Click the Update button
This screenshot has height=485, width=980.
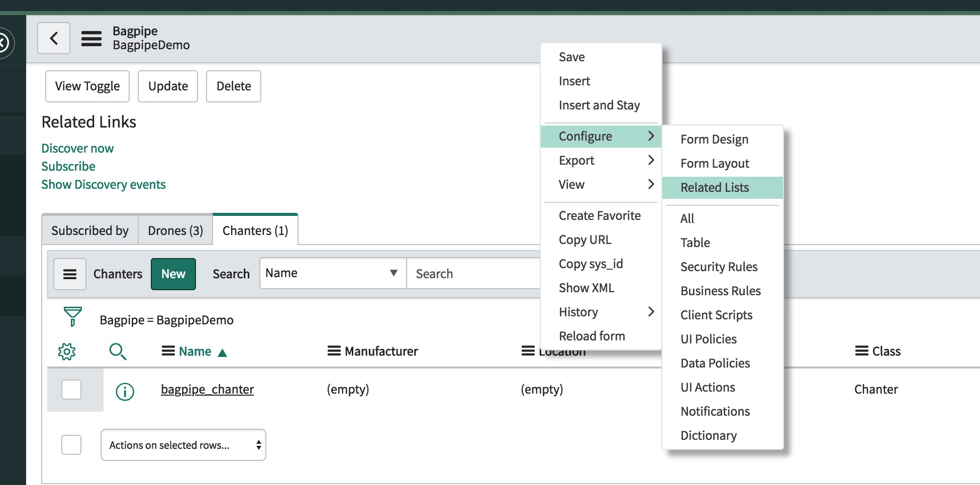coord(168,86)
